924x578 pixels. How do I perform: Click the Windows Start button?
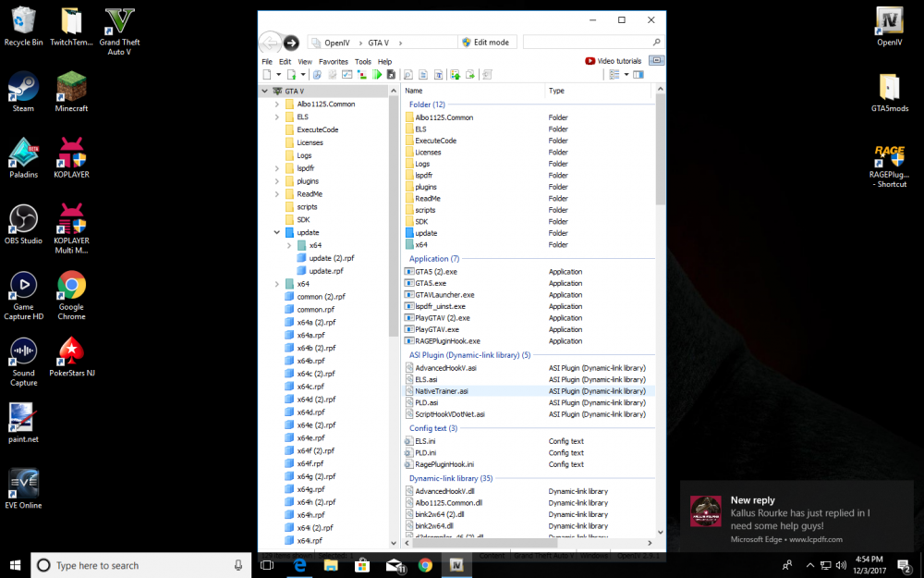pyautogui.click(x=16, y=565)
